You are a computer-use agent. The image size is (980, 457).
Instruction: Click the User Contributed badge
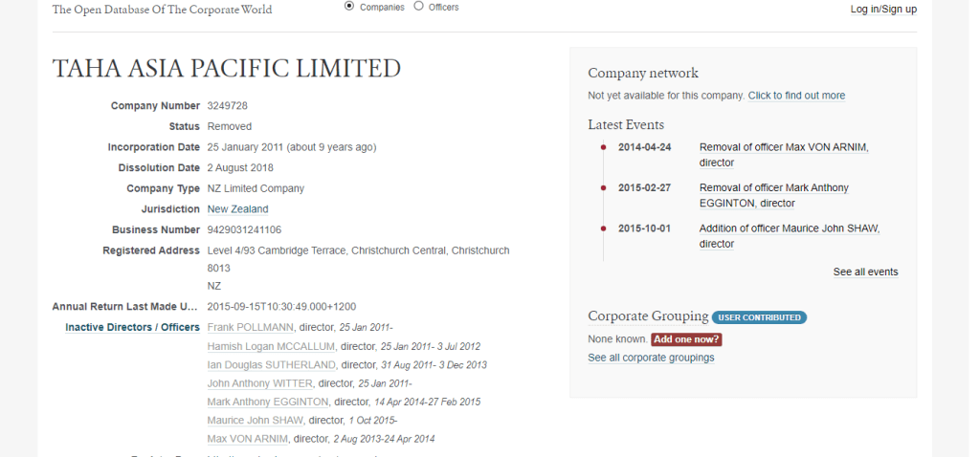759,317
